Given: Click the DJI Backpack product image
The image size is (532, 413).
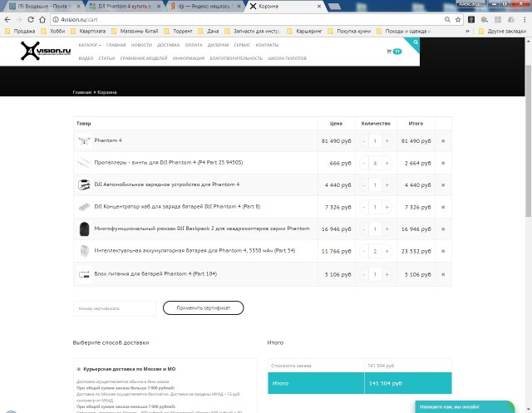Looking at the screenshot, I should [83, 228].
